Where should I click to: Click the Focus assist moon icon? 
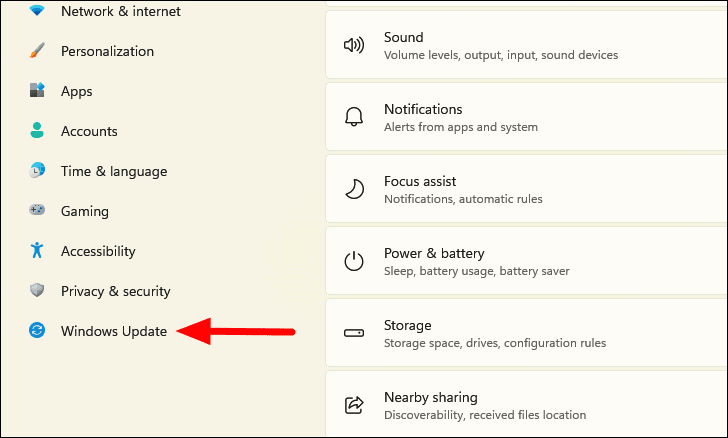point(354,189)
